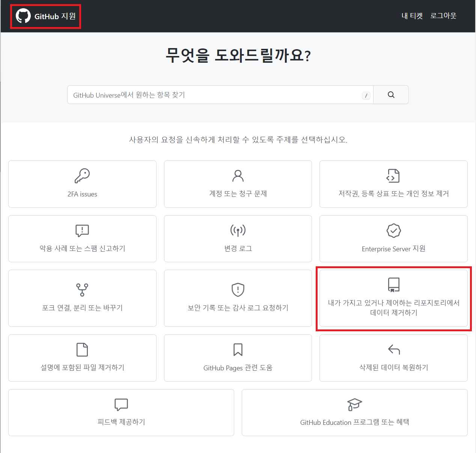Click the broadcast icon for 변경 로그
Screen dimensions: 476x453
(238, 230)
